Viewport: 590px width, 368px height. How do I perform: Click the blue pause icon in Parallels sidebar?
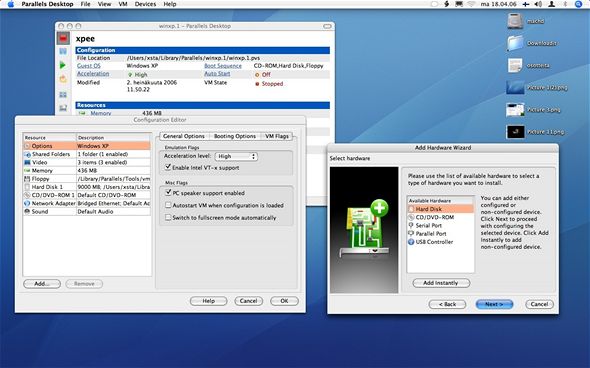tap(63, 51)
